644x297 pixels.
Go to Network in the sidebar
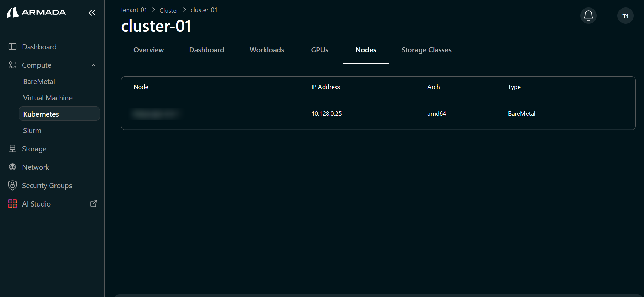35,167
